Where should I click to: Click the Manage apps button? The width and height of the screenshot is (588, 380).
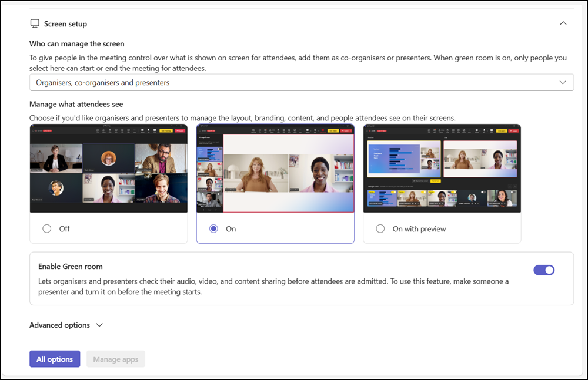click(115, 359)
